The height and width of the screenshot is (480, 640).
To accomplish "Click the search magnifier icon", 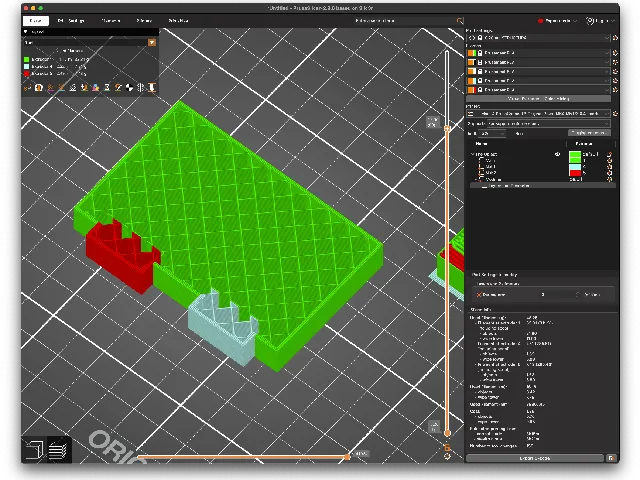I will tap(460, 21).
